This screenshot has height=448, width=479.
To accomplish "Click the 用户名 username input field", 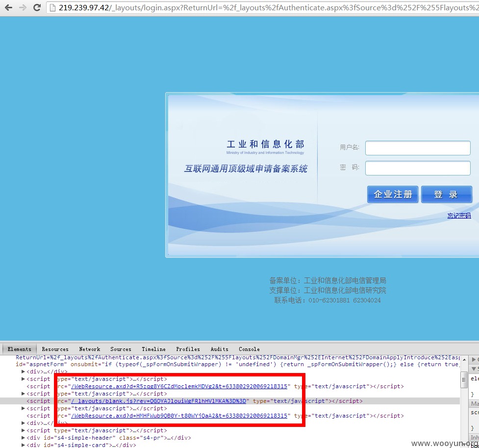I will (x=418, y=148).
